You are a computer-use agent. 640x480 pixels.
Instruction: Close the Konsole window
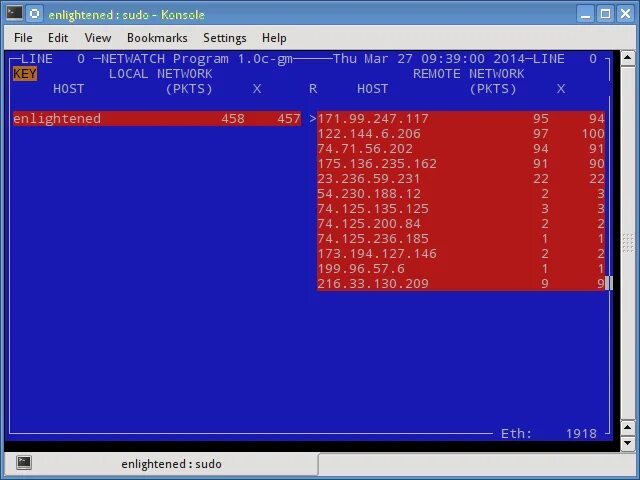[x=626, y=13]
